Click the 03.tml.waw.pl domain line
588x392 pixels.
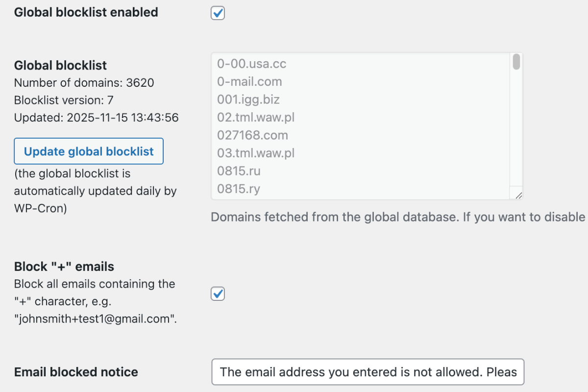tap(255, 153)
